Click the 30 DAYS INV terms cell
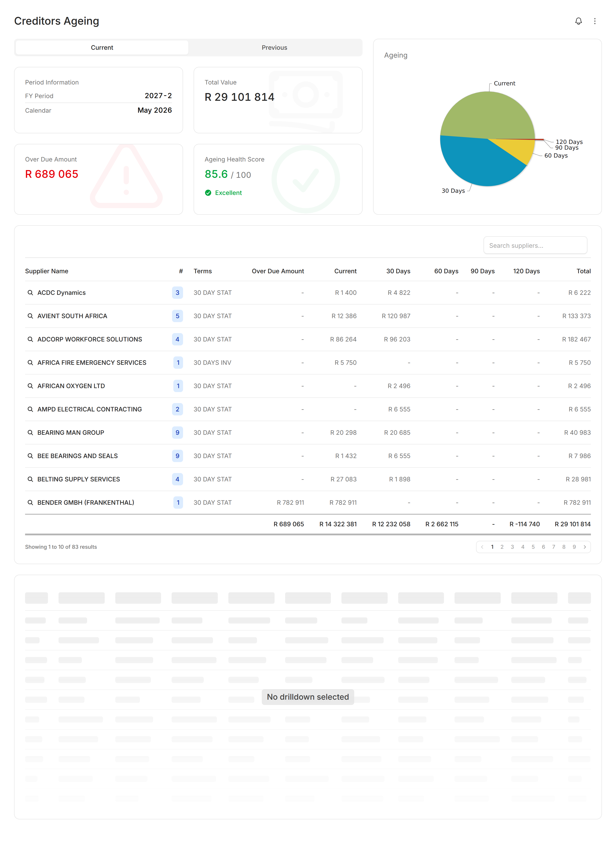The height and width of the screenshot is (844, 616). point(213,363)
